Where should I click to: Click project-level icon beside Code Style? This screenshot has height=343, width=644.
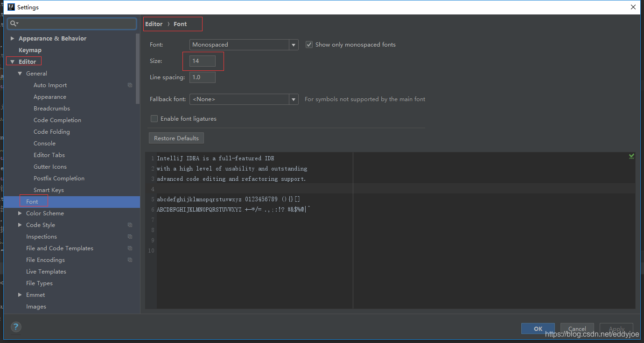coord(130,225)
